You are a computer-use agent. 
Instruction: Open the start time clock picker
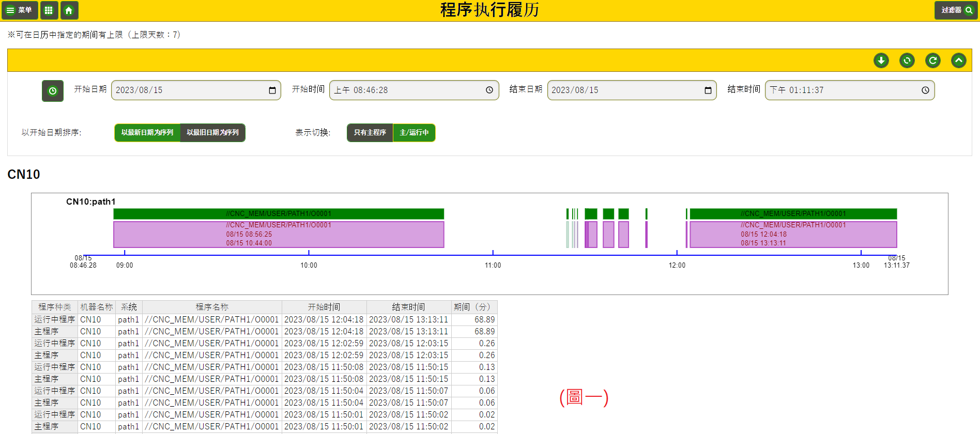489,90
